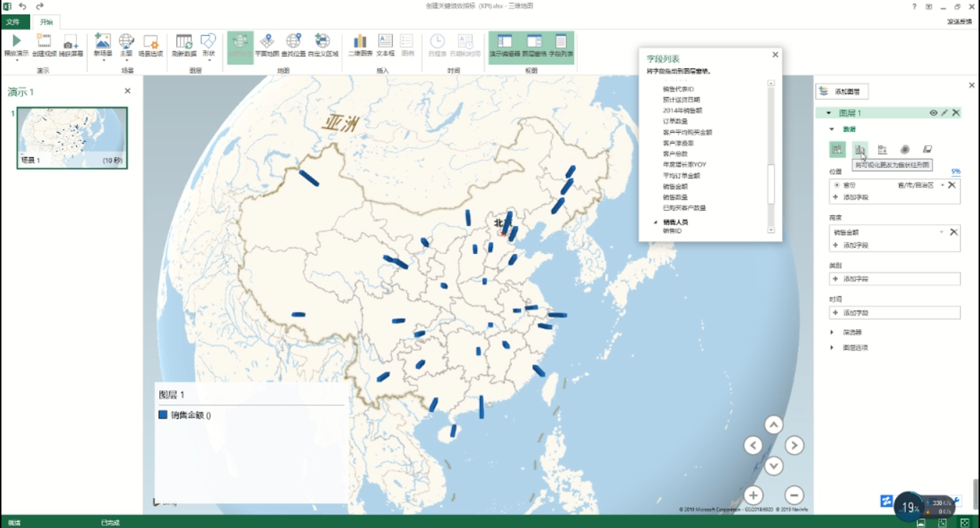Expand the 筛选器 filters section
Image resolution: width=980 pixels, height=528 pixels.
tap(832, 332)
